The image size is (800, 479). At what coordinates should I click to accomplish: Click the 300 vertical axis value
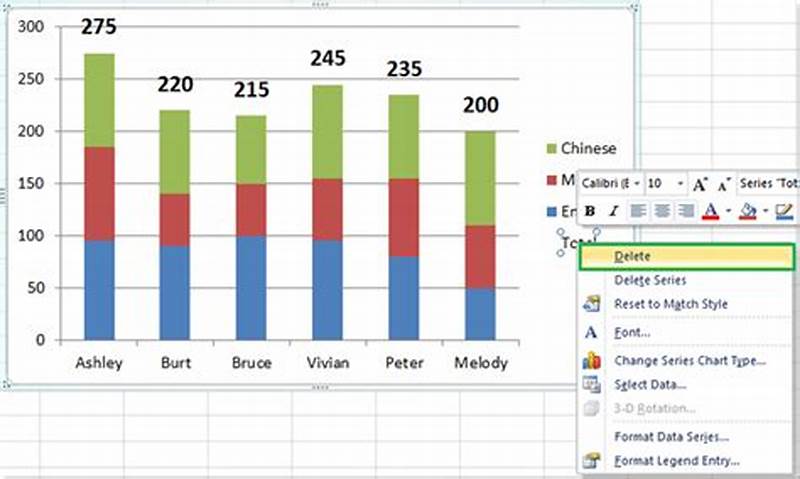click(x=31, y=27)
